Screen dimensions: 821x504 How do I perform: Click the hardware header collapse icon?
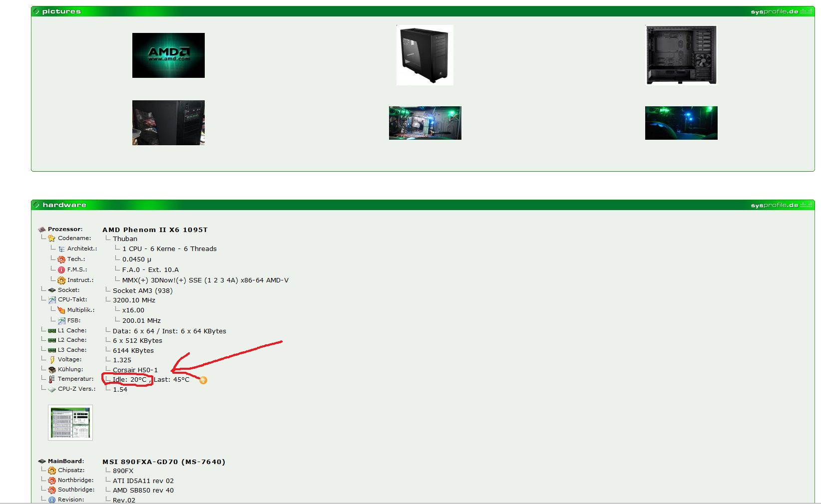(x=37, y=205)
